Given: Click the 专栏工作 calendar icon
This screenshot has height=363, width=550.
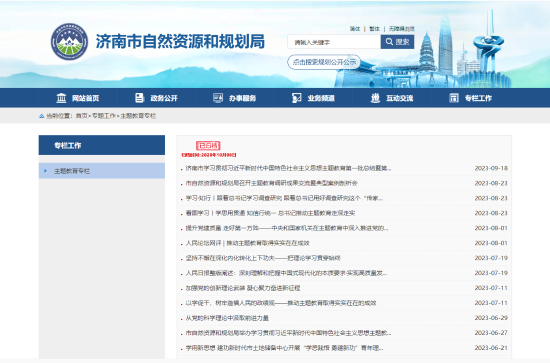Looking at the screenshot, I should tap(454, 98).
